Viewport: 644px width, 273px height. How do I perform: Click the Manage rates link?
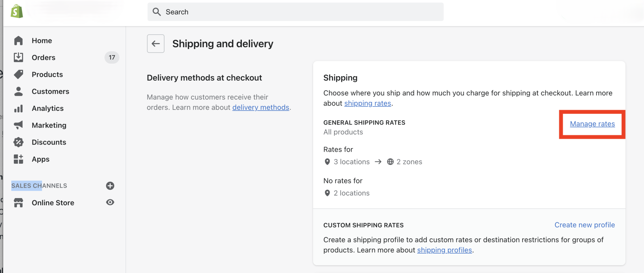click(592, 124)
